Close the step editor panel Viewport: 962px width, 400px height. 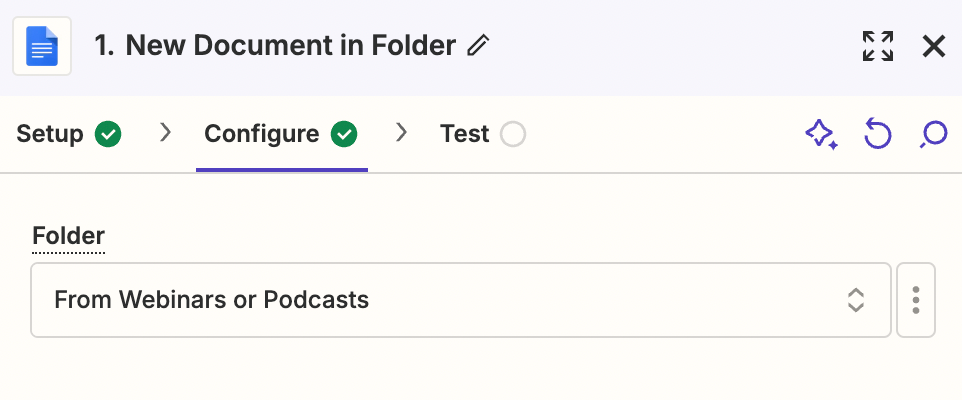point(933,46)
